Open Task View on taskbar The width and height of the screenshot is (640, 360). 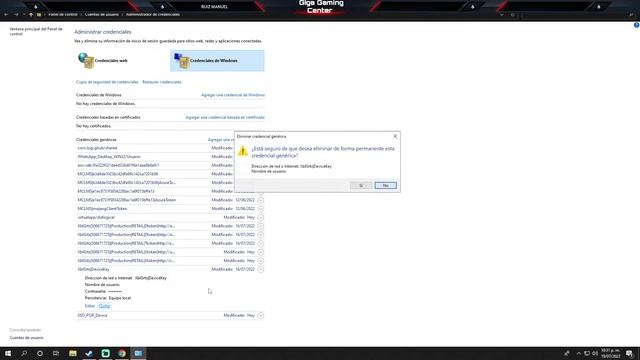point(56,353)
